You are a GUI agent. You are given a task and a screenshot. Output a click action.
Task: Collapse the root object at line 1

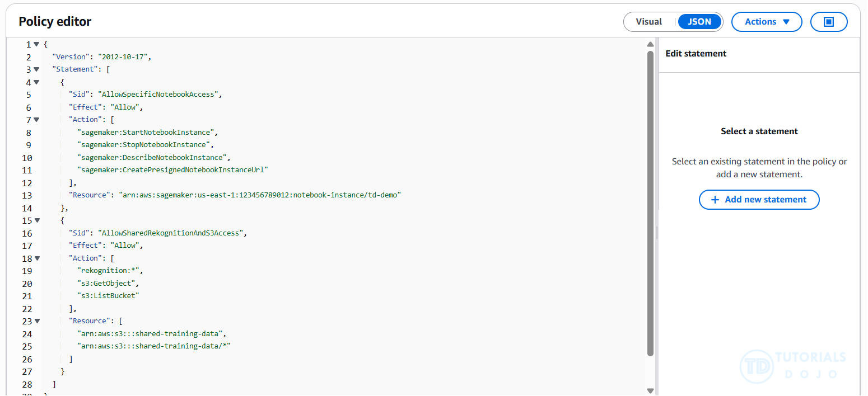pyautogui.click(x=36, y=44)
